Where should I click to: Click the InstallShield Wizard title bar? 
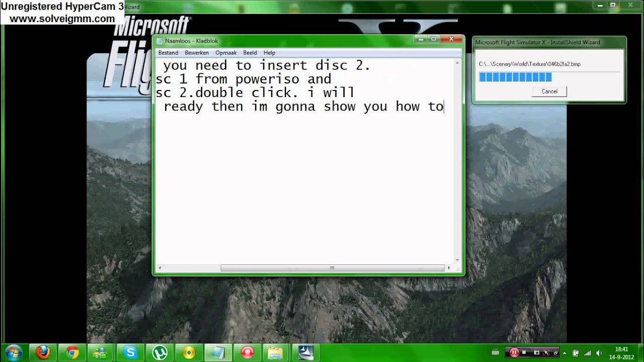click(549, 42)
